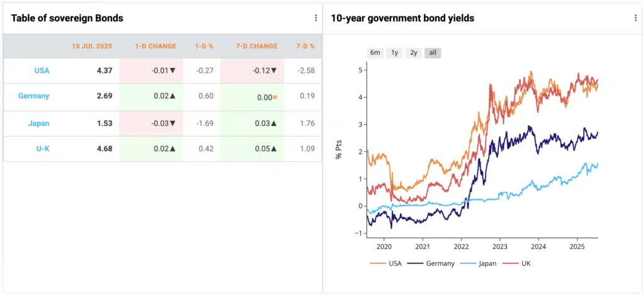Click the Germany unchanged equals sign icon
Screen dimensions: 644x296
275,97
